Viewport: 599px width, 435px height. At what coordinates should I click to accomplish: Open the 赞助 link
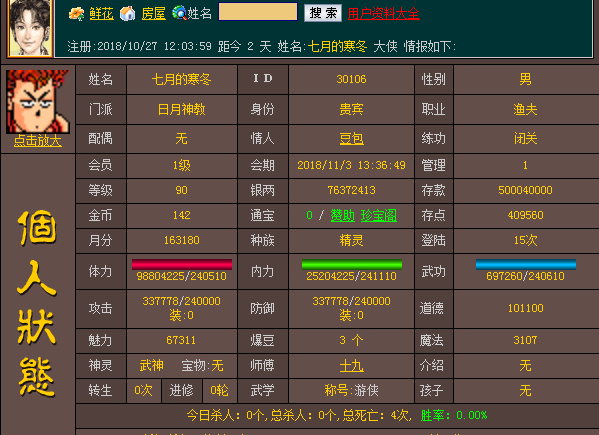coord(343,215)
